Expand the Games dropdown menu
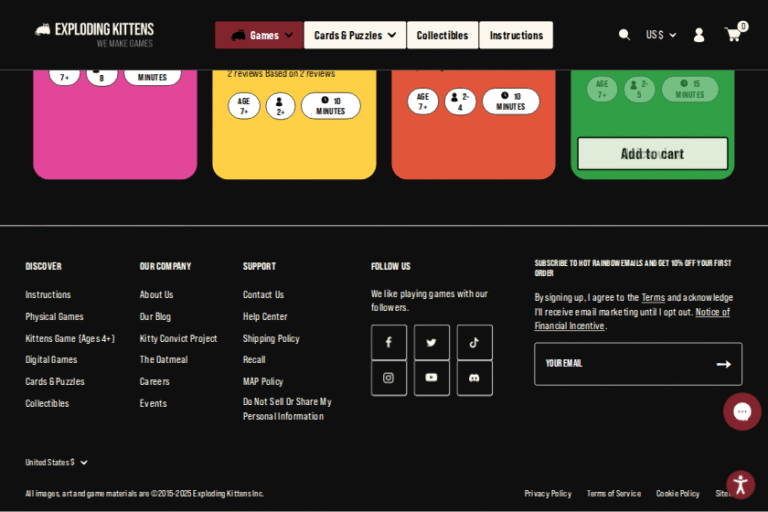 tap(260, 35)
